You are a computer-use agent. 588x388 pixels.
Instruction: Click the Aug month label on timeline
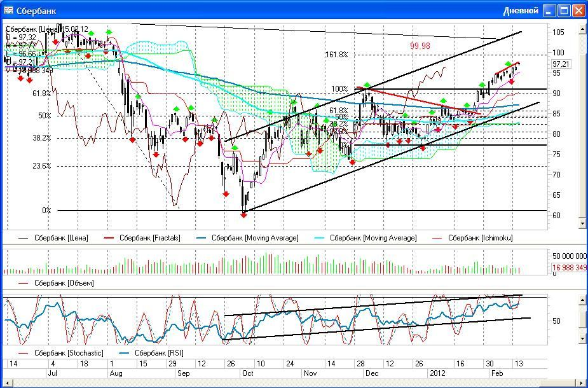(x=116, y=374)
